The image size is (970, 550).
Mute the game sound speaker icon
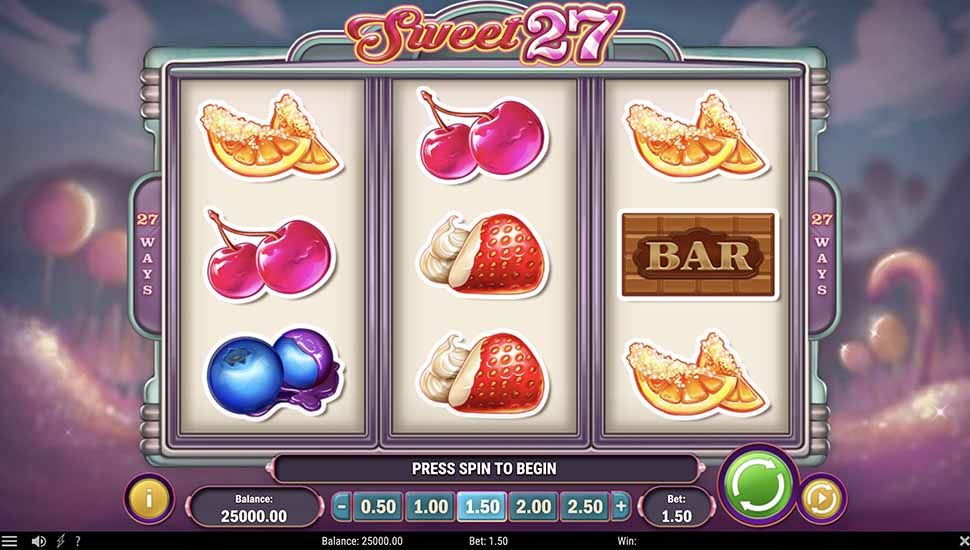pyautogui.click(x=38, y=541)
